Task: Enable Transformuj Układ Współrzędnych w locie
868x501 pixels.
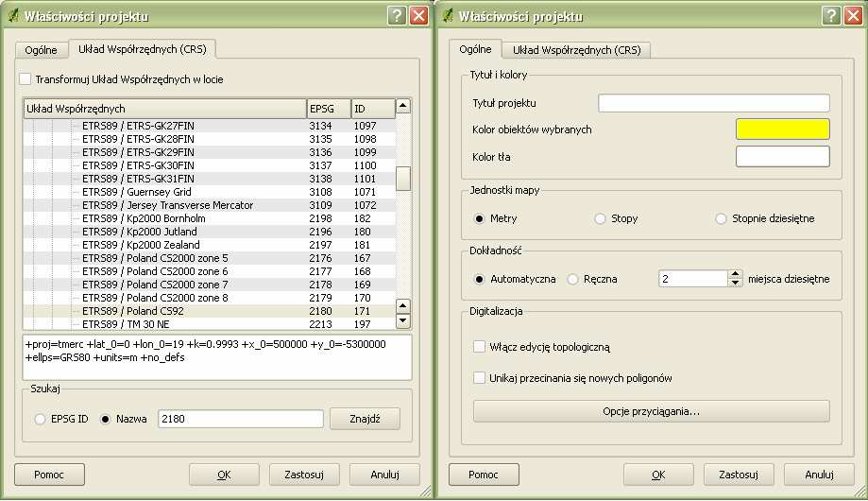Action: click(x=25, y=79)
